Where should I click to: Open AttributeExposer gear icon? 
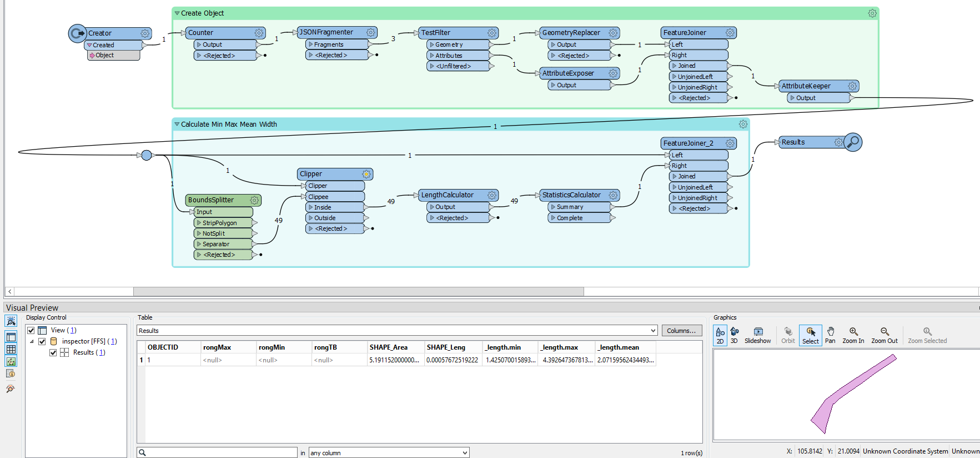tap(613, 73)
